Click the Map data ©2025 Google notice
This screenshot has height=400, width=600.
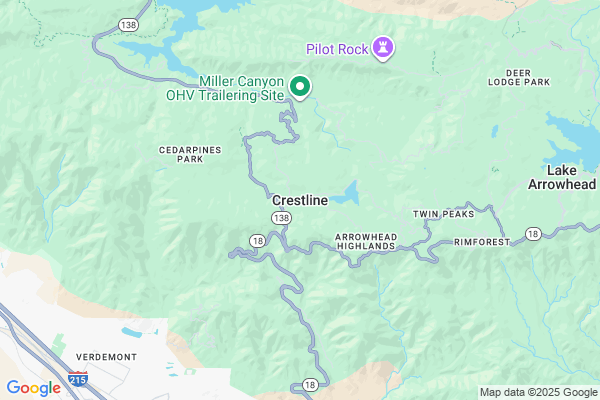(539, 392)
